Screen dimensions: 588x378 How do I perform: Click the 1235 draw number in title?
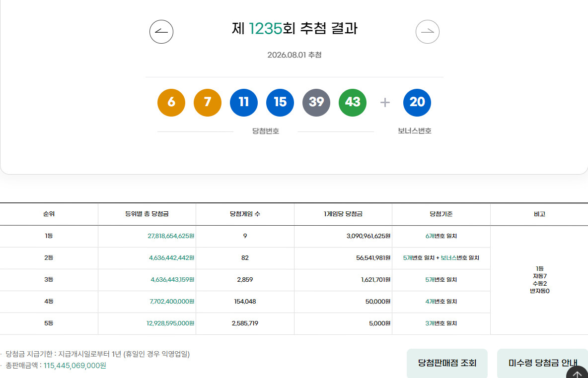[x=266, y=29]
